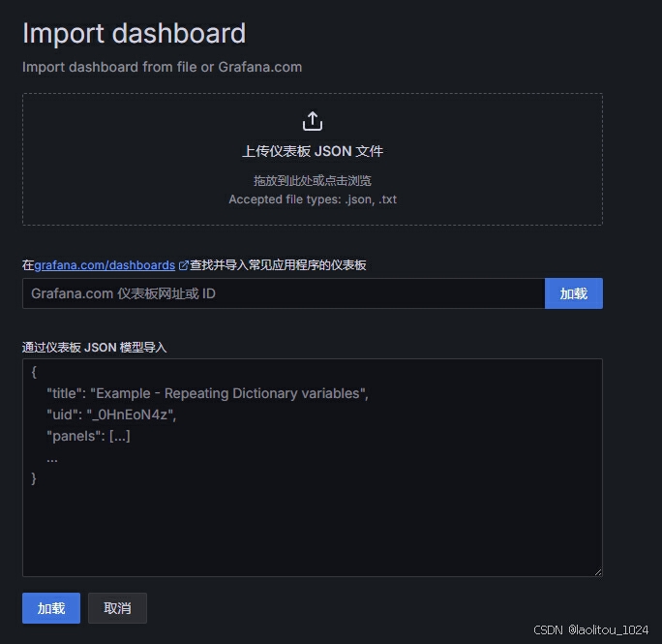Click the 'Import dashboard from file or Grafana.com' subtitle
Image resolution: width=662 pixels, height=644 pixels.
(163, 67)
